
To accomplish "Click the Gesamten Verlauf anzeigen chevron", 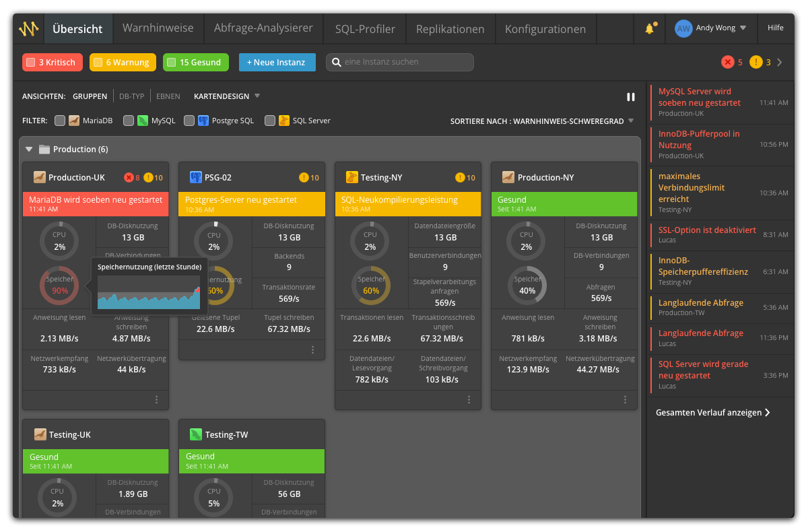I will 767,413.
